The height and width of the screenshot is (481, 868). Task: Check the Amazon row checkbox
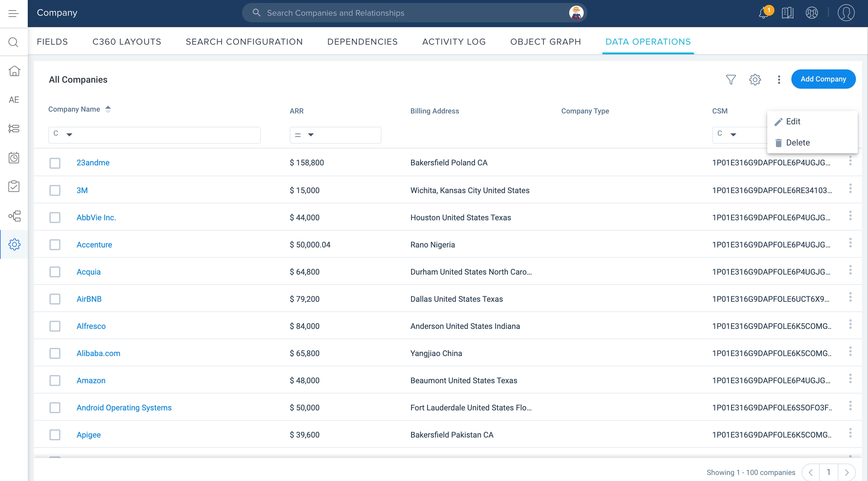coord(55,381)
